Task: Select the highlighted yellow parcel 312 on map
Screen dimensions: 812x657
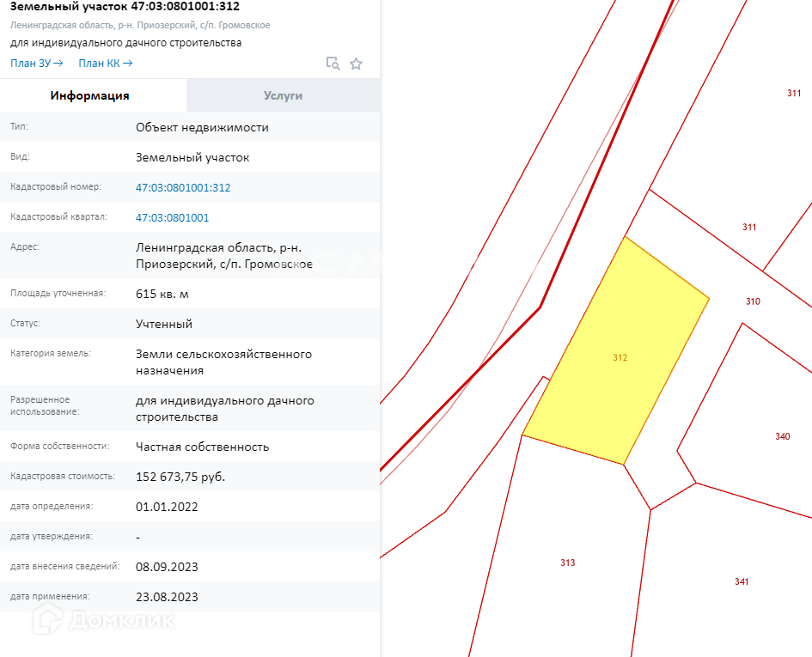Action: [616, 352]
